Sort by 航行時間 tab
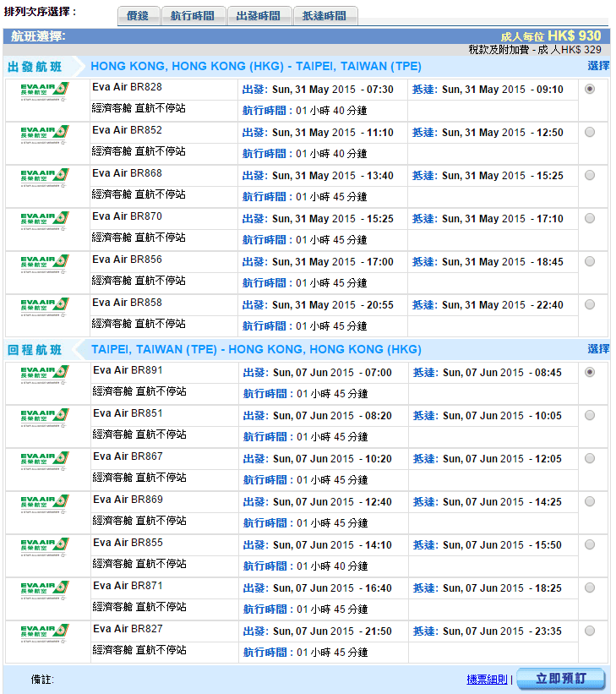 tap(194, 16)
